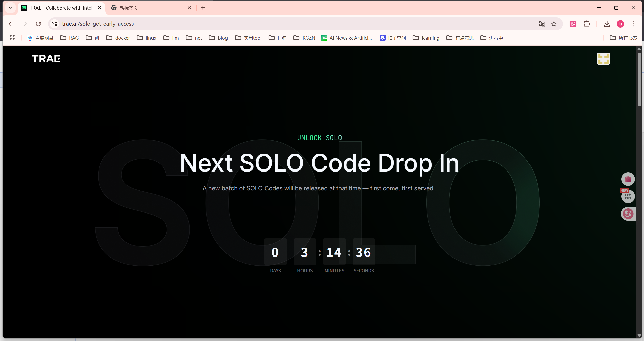Click the countdown hours value 3
This screenshot has height=341, width=644.
coord(305,252)
